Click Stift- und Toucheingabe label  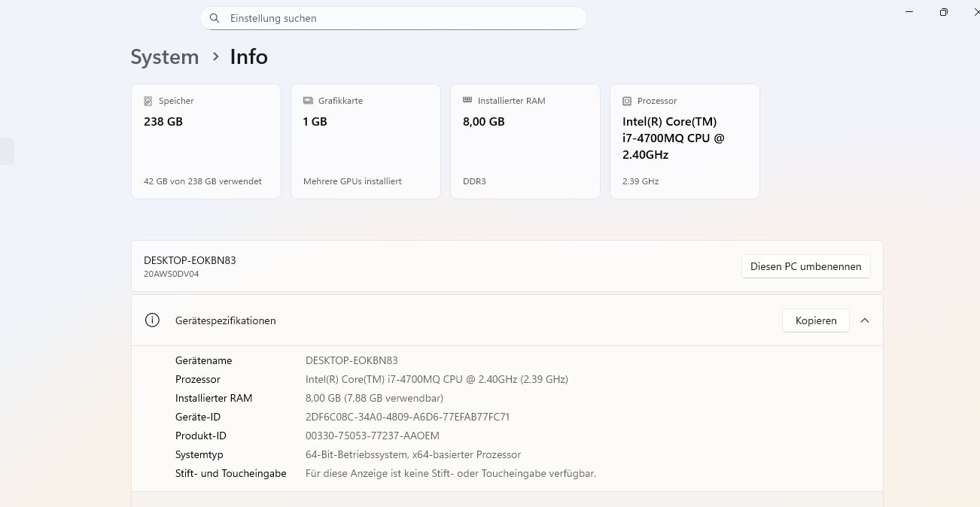[x=231, y=473]
